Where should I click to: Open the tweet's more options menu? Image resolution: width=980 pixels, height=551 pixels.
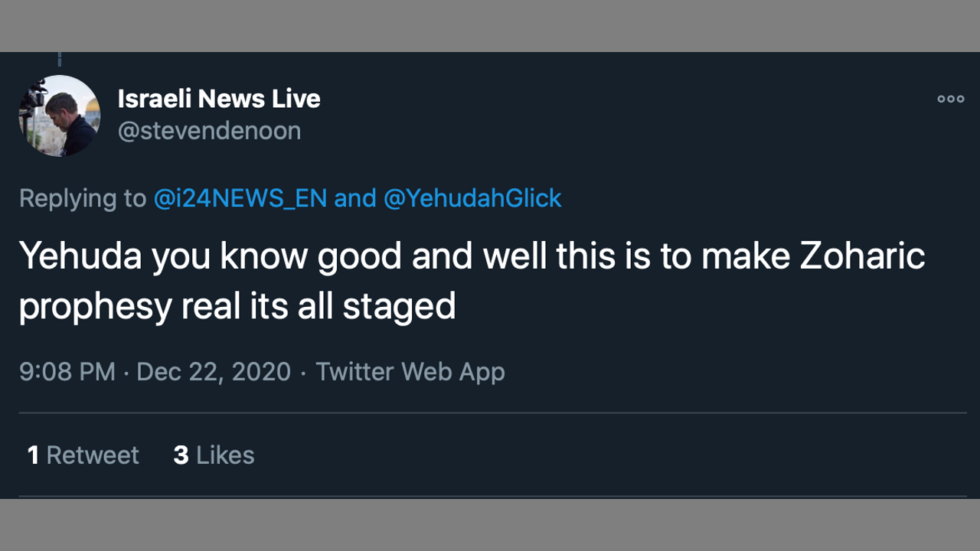pyautogui.click(x=950, y=99)
